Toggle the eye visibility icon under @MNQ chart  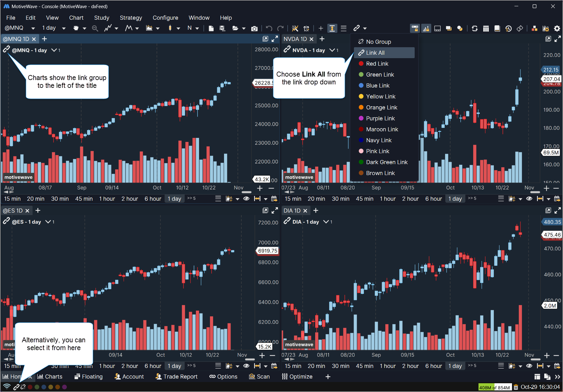click(x=246, y=199)
